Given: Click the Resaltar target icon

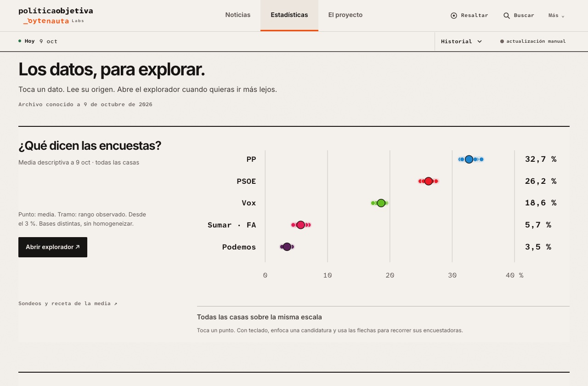Looking at the screenshot, I should [454, 16].
